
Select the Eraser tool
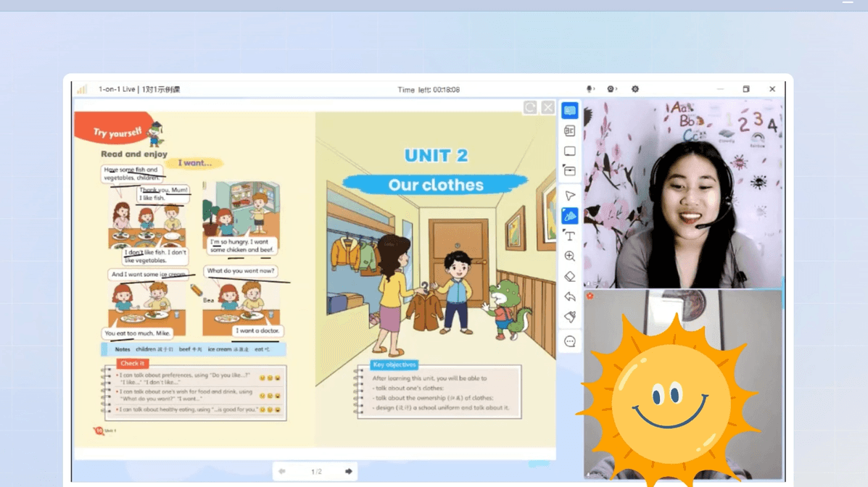tap(569, 277)
